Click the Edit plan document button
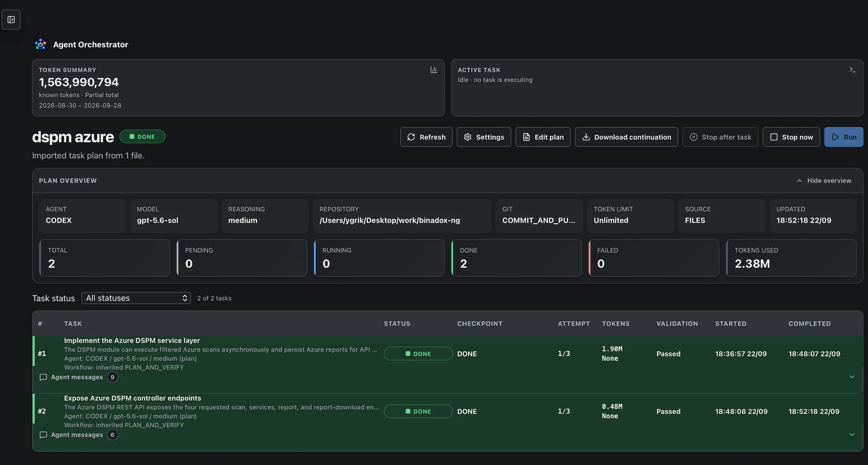Viewport: 868px width, 465px height. pos(543,137)
